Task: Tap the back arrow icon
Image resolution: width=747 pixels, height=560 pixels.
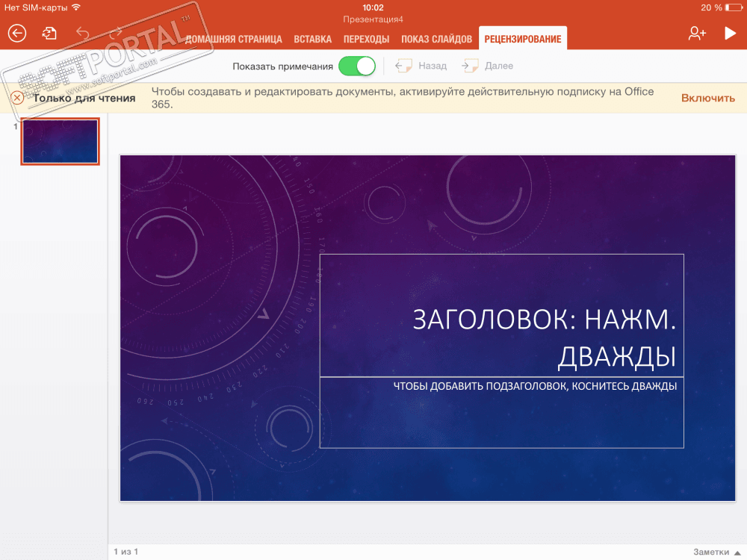Action: tap(17, 34)
